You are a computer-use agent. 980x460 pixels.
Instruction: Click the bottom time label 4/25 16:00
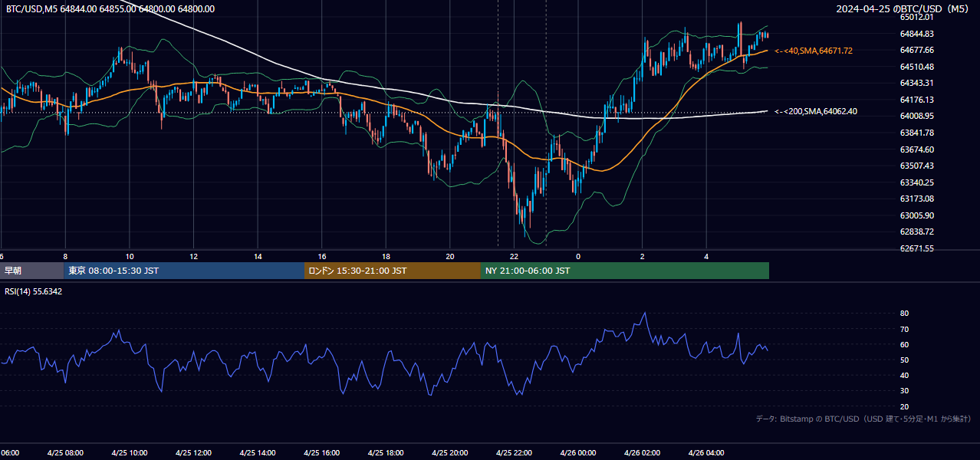pyautogui.click(x=322, y=452)
